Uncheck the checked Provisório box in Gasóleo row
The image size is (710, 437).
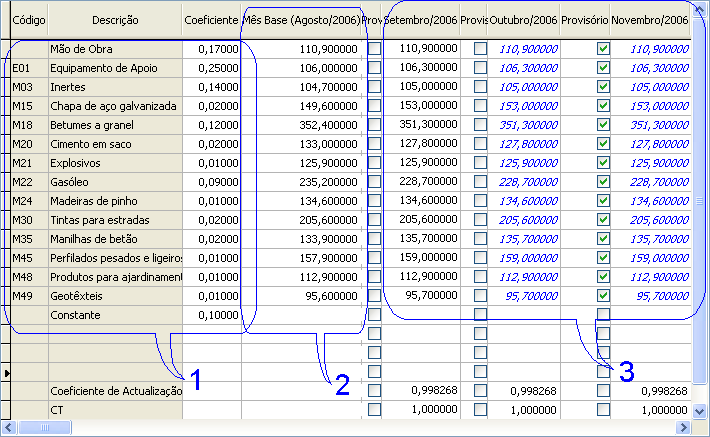coord(603,181)
